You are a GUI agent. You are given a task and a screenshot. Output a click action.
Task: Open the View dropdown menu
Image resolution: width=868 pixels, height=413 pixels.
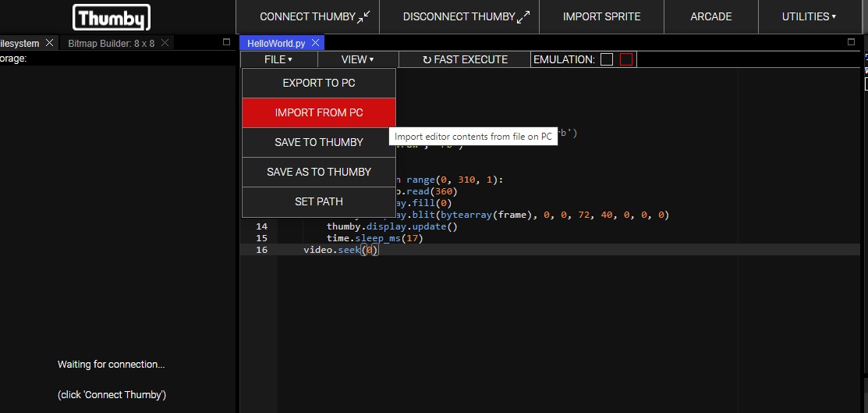pyautogui.click(x=357, y=59)
